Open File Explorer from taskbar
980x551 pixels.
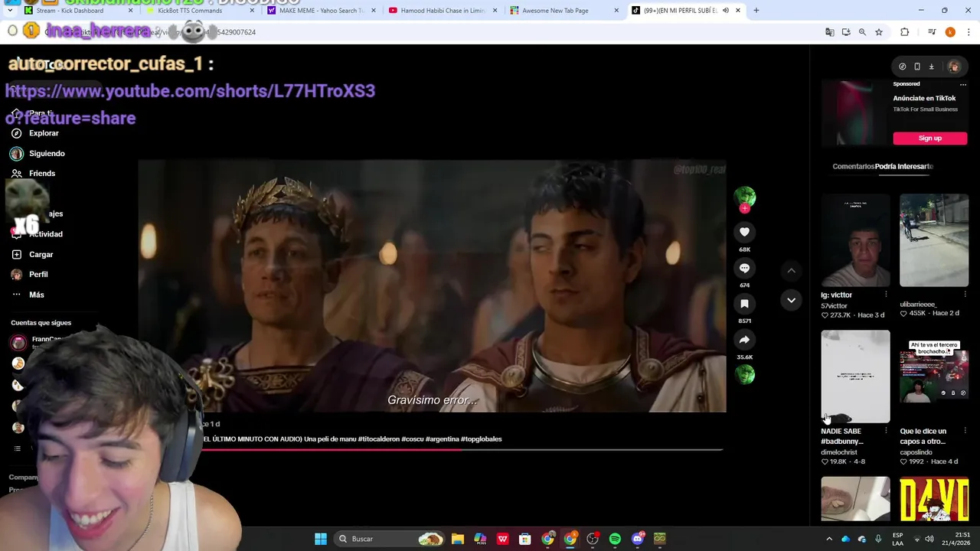pyautogui.click(x=457, y=539)
